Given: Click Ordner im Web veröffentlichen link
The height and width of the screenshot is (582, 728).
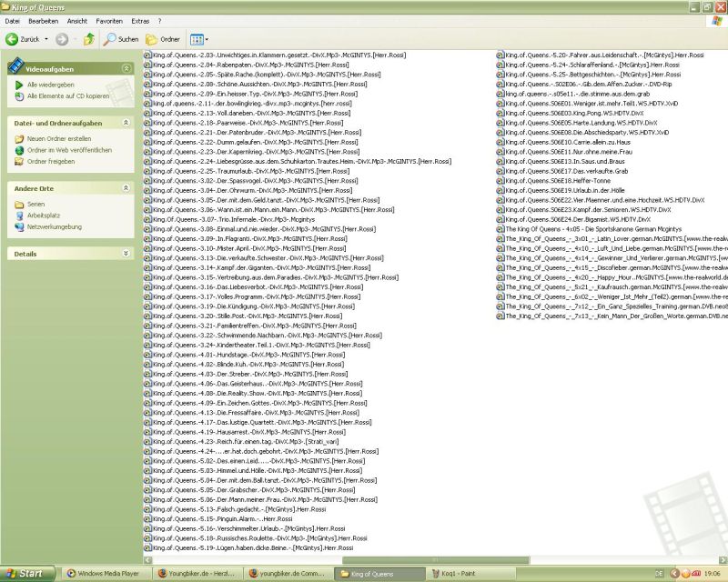Looking at the screenshot, I should (x=69, y=150).
